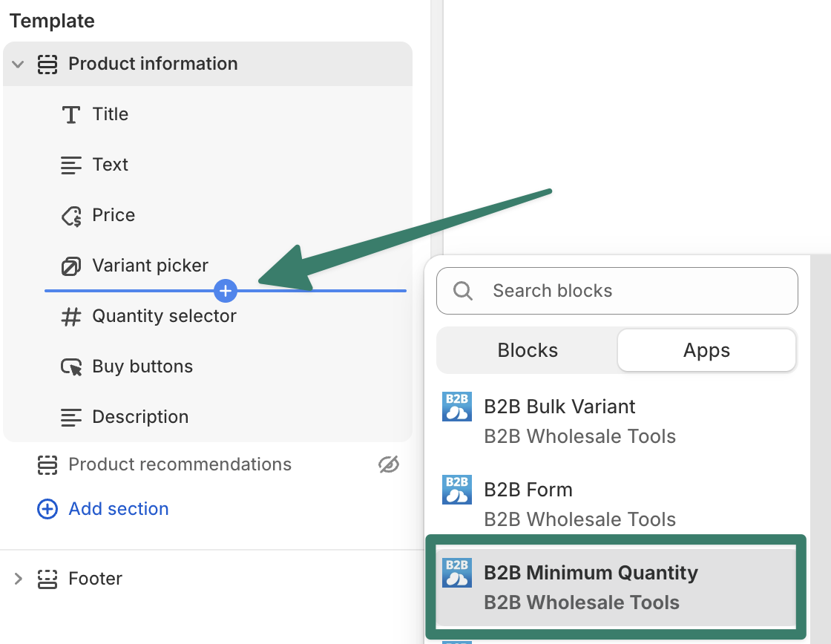Focus the Search blocks field

click(x=617, y=291)
